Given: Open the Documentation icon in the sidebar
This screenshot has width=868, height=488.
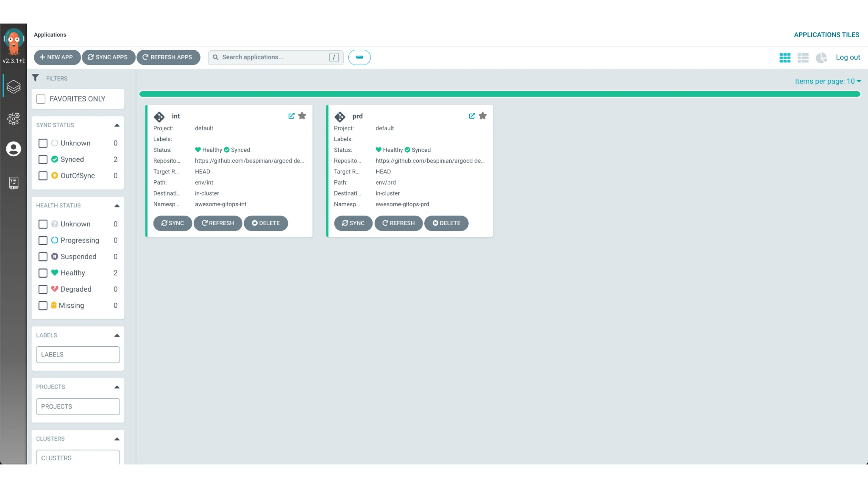Looking at the screenshot, I should pyautogui.click(x=14, y=182).
